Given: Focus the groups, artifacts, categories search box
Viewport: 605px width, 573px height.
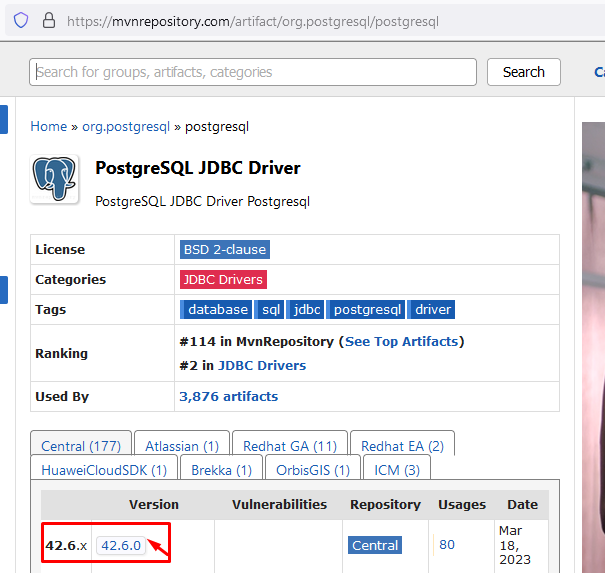Looking at the screenshot, I should click(x=253, y=72).
